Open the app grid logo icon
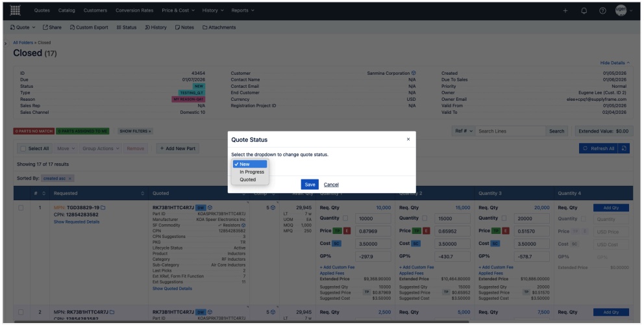The image size is (644, 325). (16, 10)
